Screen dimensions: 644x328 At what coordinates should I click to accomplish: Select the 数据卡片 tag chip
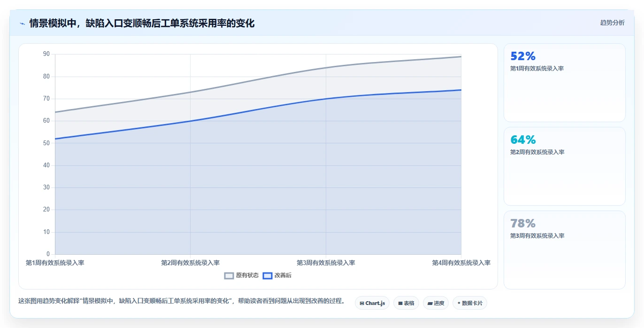(x=470, y=303)
